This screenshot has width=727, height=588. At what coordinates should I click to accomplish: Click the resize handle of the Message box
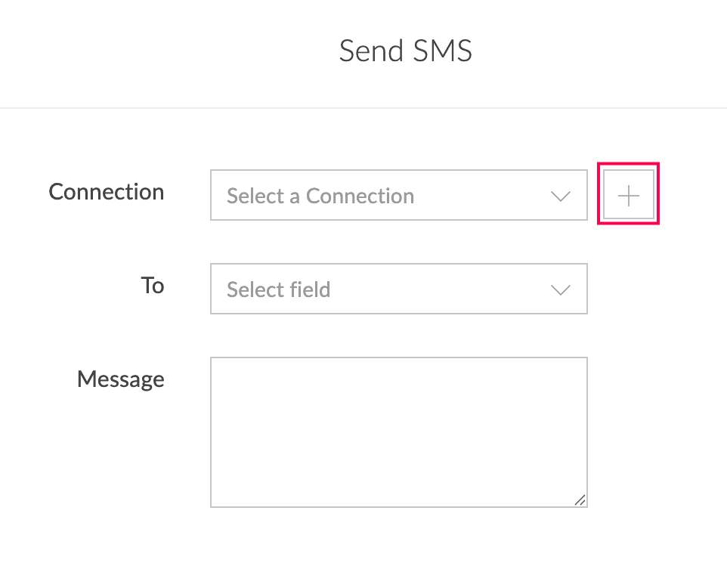click(580, 500)
